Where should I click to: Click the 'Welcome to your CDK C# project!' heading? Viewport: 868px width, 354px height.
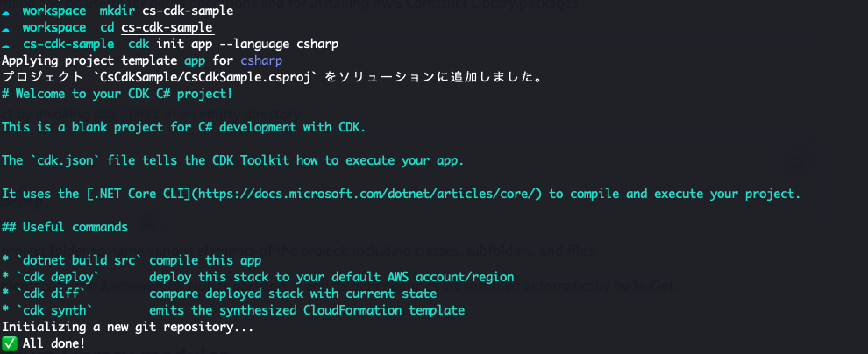(x=117, y=94)
